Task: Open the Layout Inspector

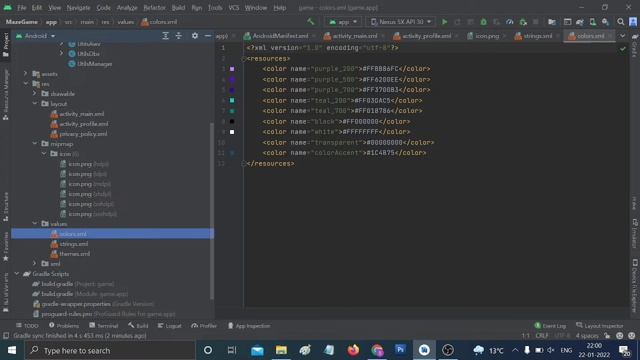Action: 600,326
